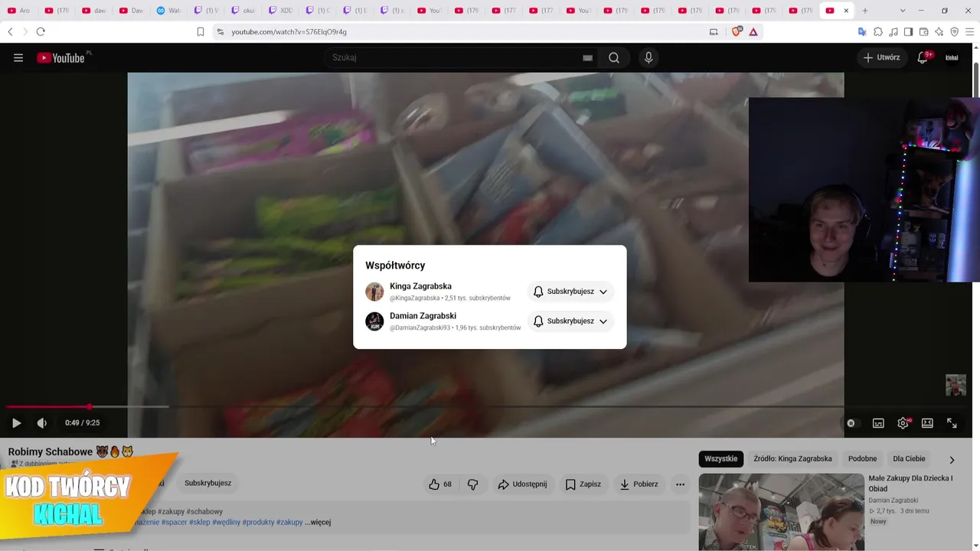Share the video via Udostępnij
Screen dimensions: 980x551
(522, 484)
